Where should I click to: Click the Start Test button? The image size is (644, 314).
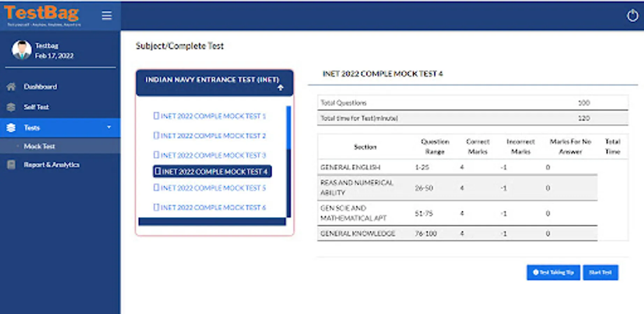pyautogui.click(x=600, y=272)
